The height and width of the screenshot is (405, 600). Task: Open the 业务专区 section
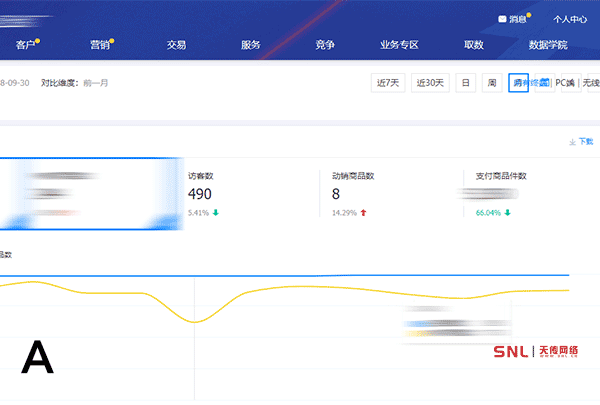tap(399, 45)
